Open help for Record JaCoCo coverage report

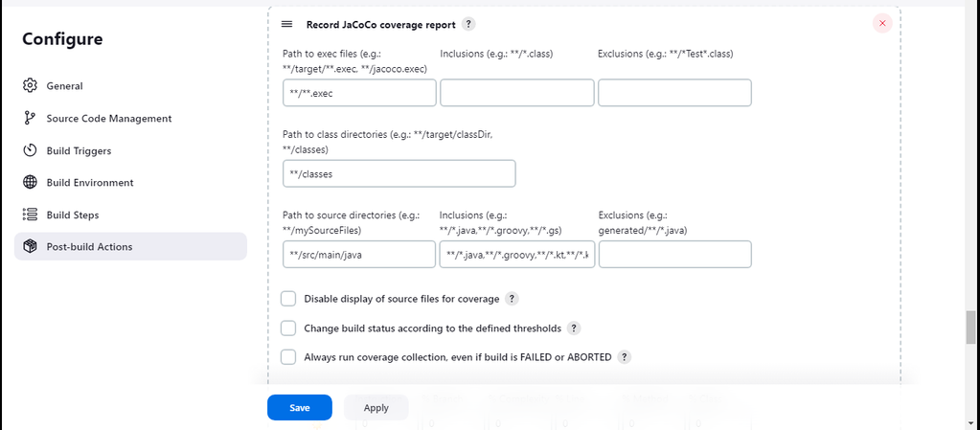pos(467,24)
